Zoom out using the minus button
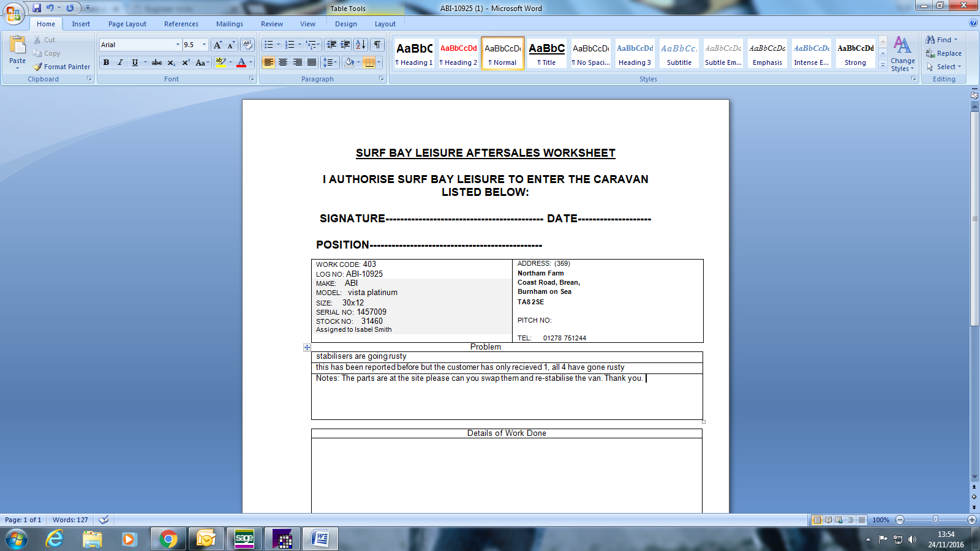This screenshot has width=980, height=551. [x=900, y=520]
